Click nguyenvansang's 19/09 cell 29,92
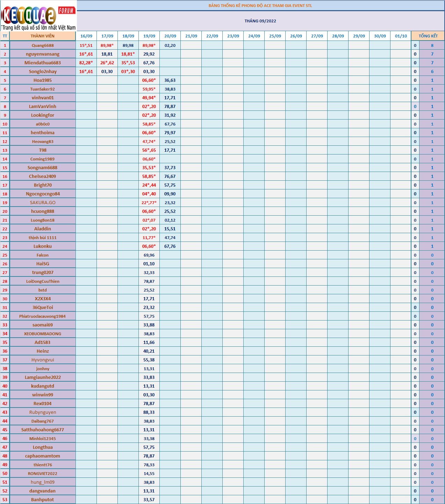 click(x=149, y=54)
